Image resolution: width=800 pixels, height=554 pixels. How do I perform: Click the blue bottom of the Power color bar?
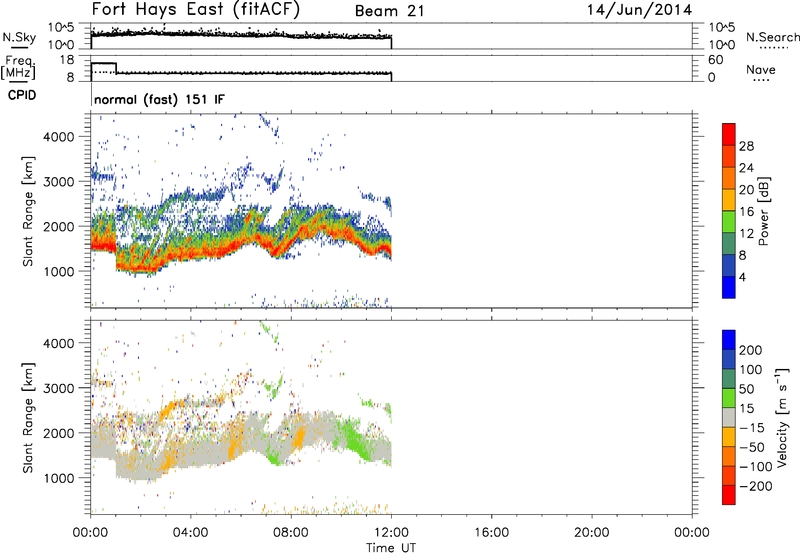(x=729, y=287)
